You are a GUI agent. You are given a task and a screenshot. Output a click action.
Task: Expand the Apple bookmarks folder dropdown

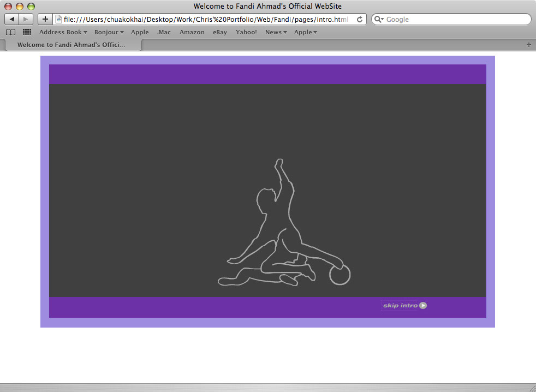click(x=306, y=32)
